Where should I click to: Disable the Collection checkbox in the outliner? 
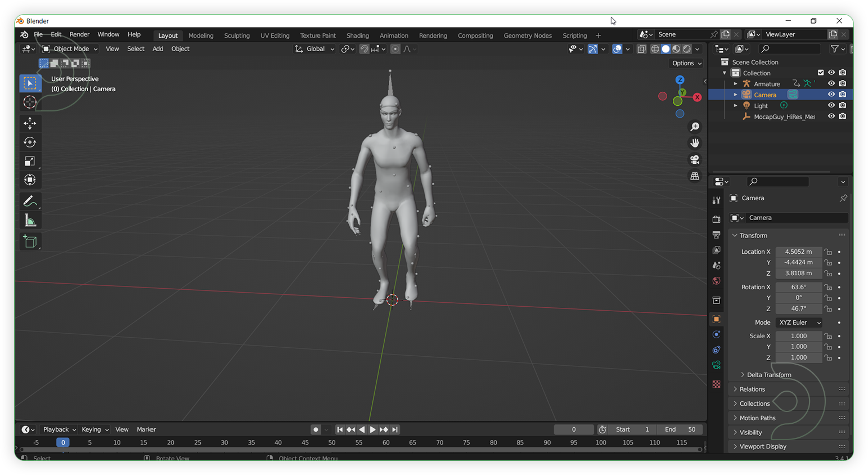click(x=820, y=73)
